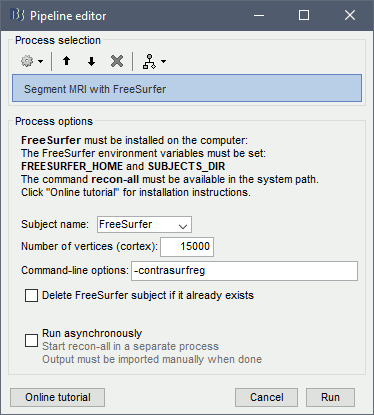Open the pipeline tree icon menu
374x415 pixels.
(x=154, y=62)
